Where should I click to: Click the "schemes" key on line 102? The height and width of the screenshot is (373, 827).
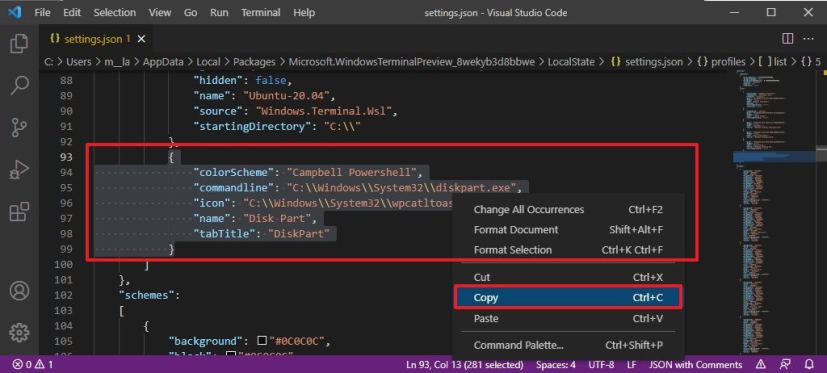(x=147, y=295)
